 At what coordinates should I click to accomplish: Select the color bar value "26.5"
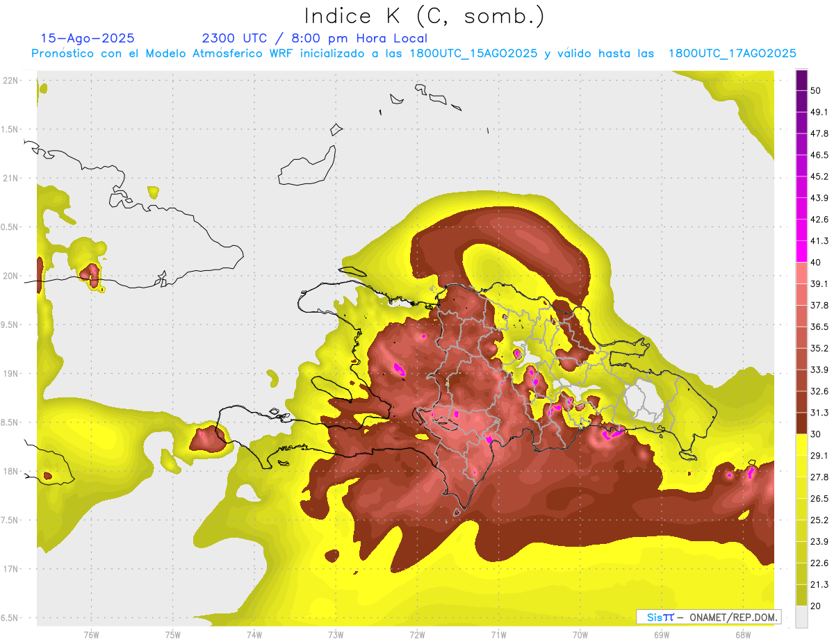coord(819,498)
